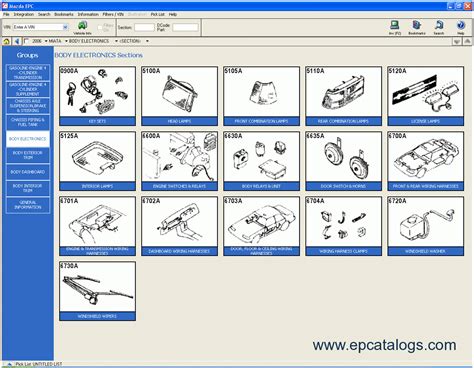Screen dimensions: 474x368
Task: Select Gasoline Engine 4-Cylinder Transmission group
Action: click(28, 73)
